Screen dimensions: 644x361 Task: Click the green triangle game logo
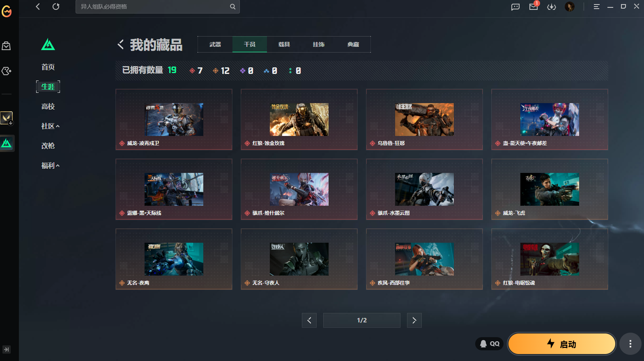[48, 44]
